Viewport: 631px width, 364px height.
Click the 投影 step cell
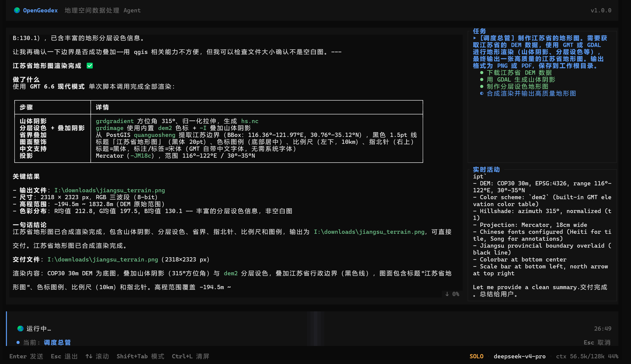coord(26,156)
